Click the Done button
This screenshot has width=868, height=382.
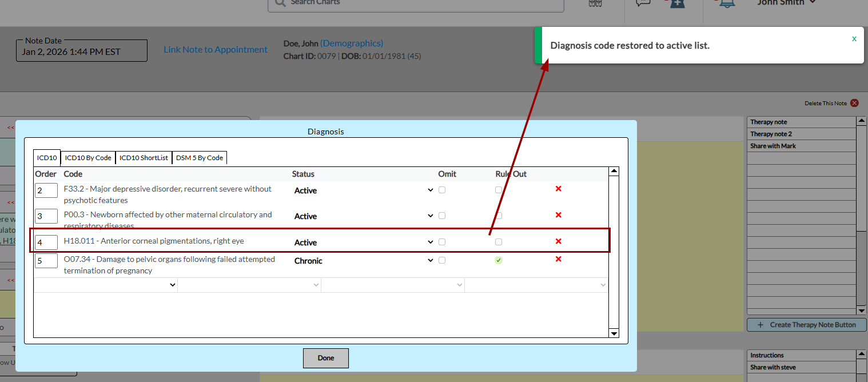coord(325,358)
